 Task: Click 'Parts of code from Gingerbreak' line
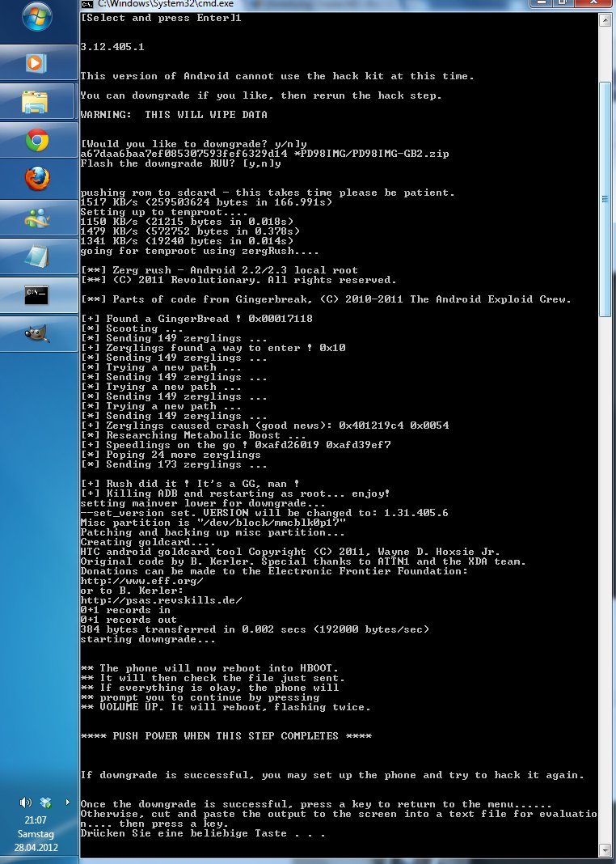[x=326, y=299]
